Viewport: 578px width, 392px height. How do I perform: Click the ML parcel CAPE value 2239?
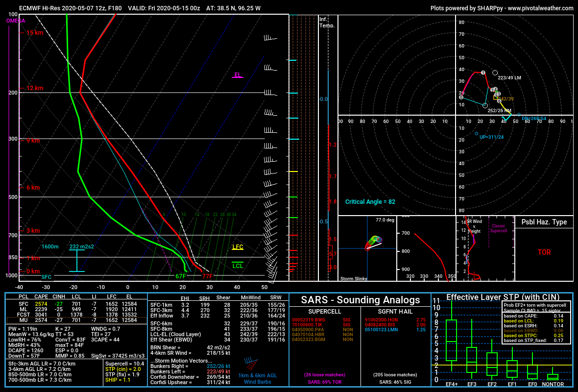point(41,309)
